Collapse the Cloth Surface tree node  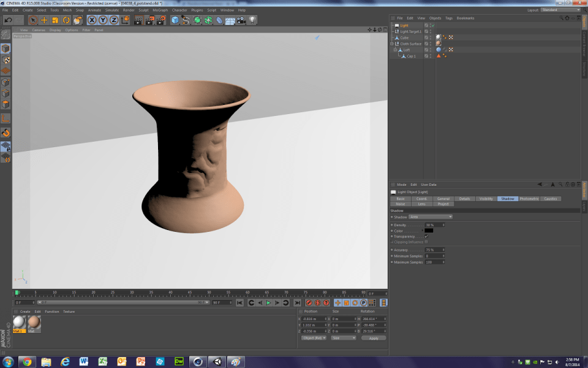tap(391, 44)
